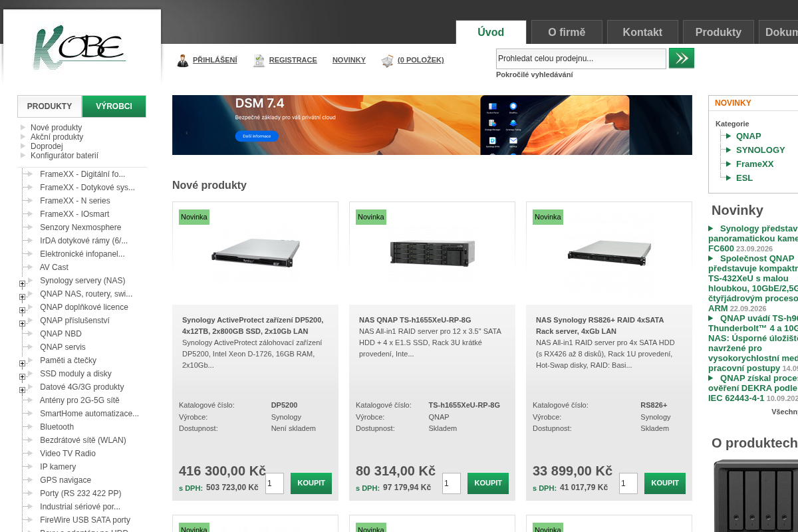Open the shopping cart icon

click(x=387, y=61)
